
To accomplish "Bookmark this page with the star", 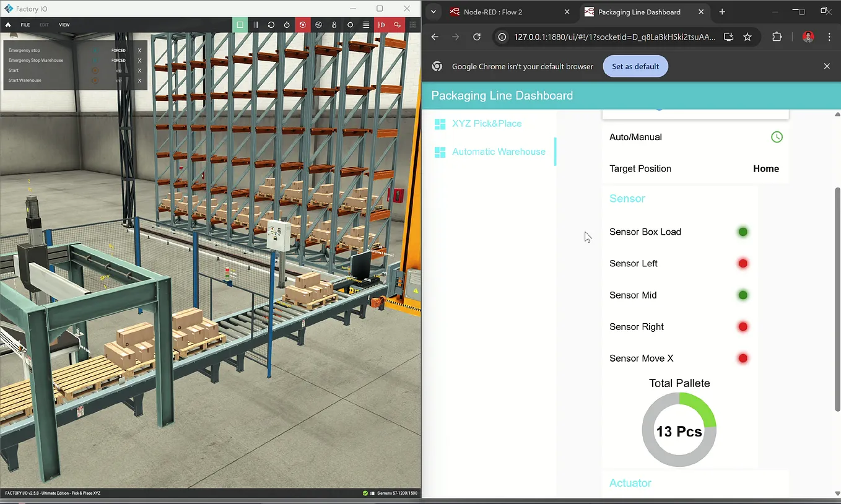I will [x=747, y=37].
